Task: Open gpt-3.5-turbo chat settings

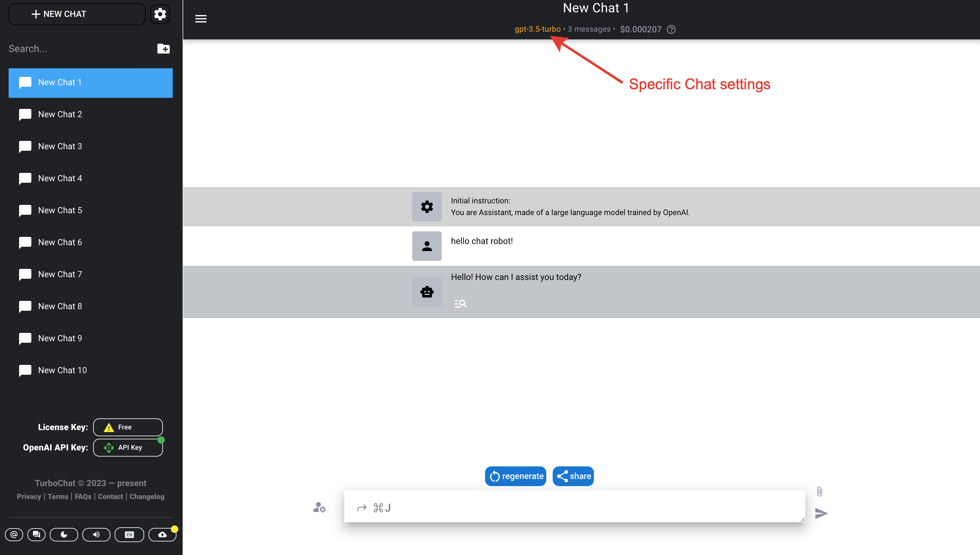Action: coord(537,29)
